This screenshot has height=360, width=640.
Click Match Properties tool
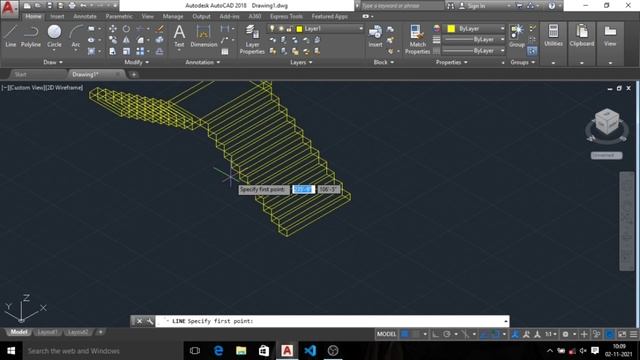click(417, 39)
